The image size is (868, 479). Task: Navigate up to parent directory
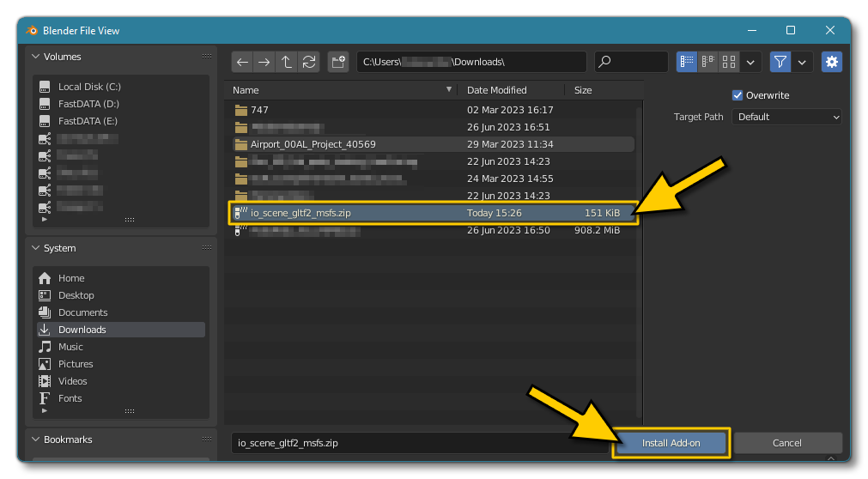pos(286,62)
